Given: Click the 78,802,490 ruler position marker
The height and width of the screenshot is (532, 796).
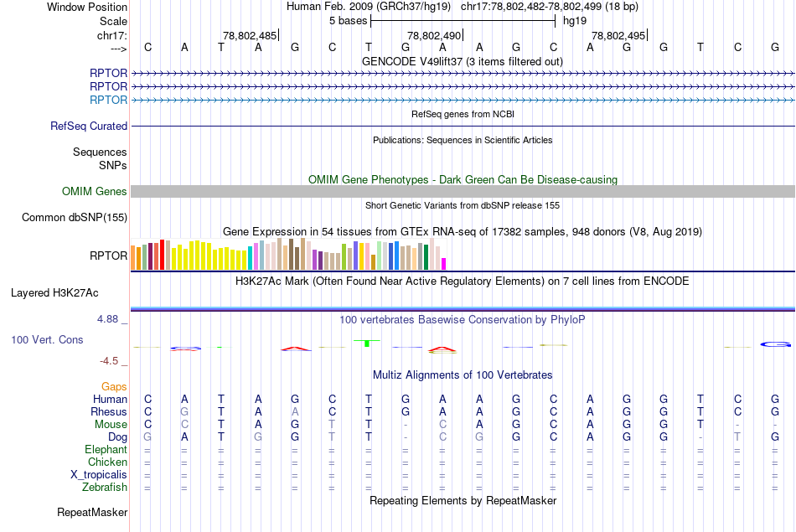Looking at the screenshot, I should (x=435, y=35).
